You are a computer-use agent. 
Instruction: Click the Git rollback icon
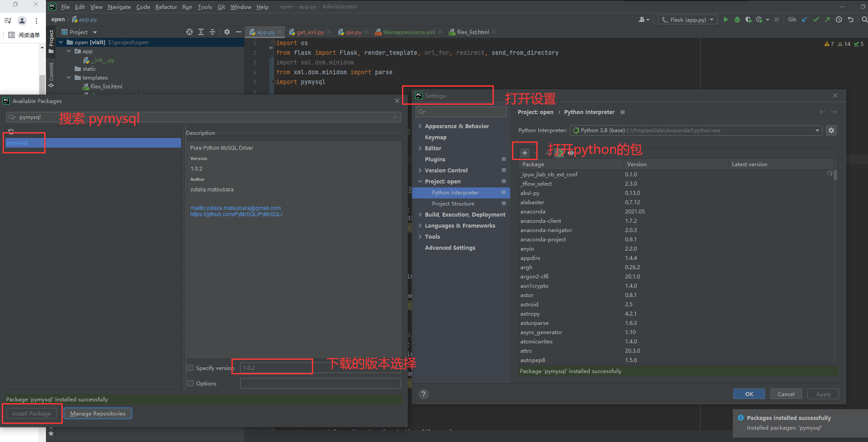(x=850, y=19)
